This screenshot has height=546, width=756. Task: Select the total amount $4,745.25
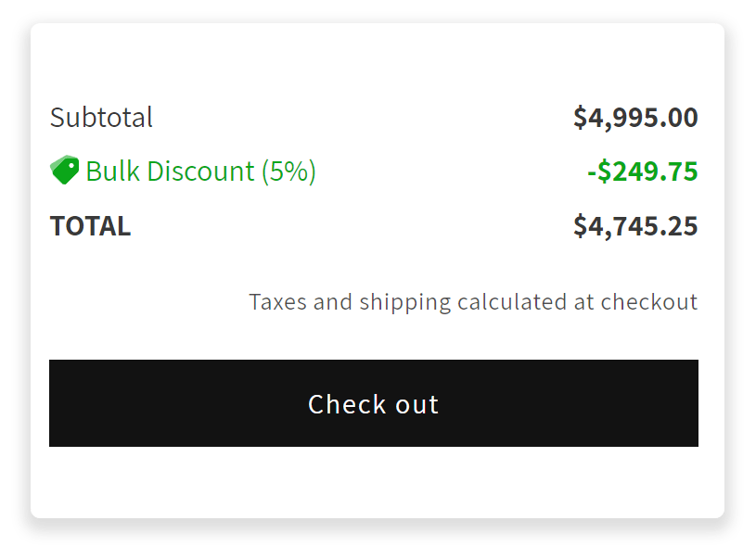pyautogui.click(x=636, y=225)
